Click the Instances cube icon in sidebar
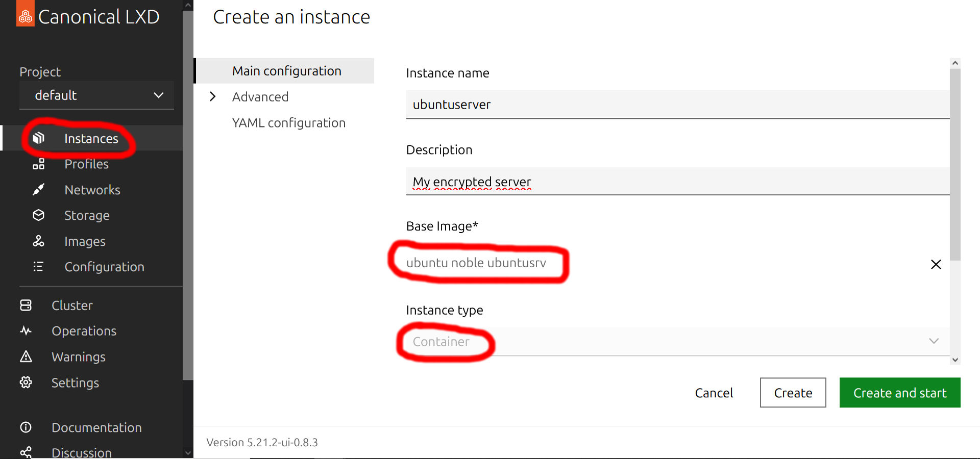This screenshot has width=980, height=459. click(39, 138)
